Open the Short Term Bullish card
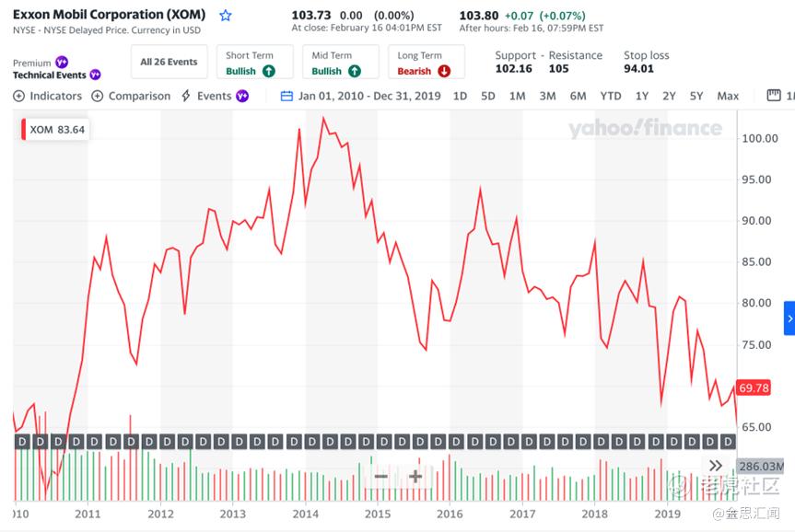795x532 pixels. (x=254, y=62)
